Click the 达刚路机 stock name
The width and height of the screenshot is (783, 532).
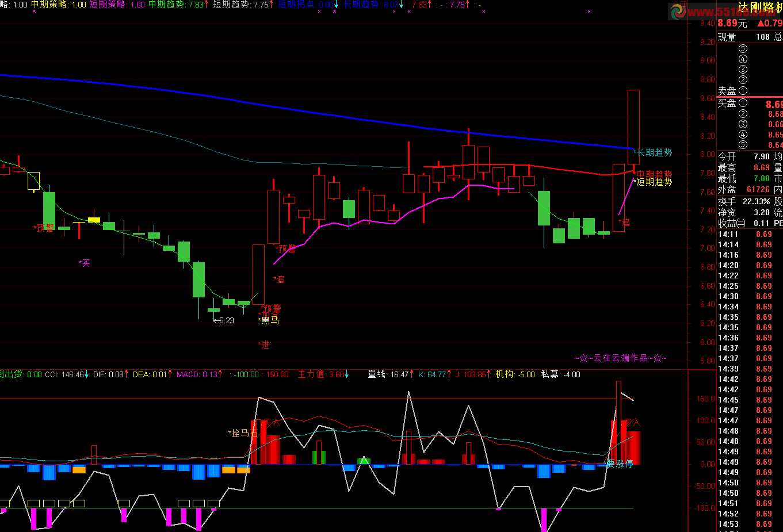(760, 7)
